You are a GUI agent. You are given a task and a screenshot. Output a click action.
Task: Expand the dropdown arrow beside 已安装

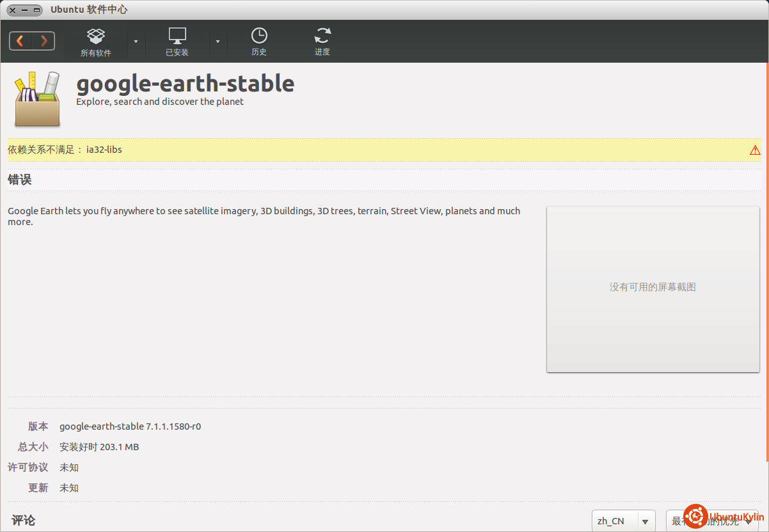pyautogui.click(x=218, y=42)
